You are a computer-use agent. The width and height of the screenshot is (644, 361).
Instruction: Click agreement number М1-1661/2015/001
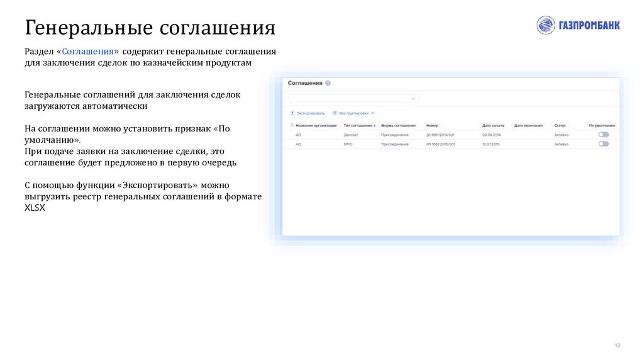[x=440, y=144]
